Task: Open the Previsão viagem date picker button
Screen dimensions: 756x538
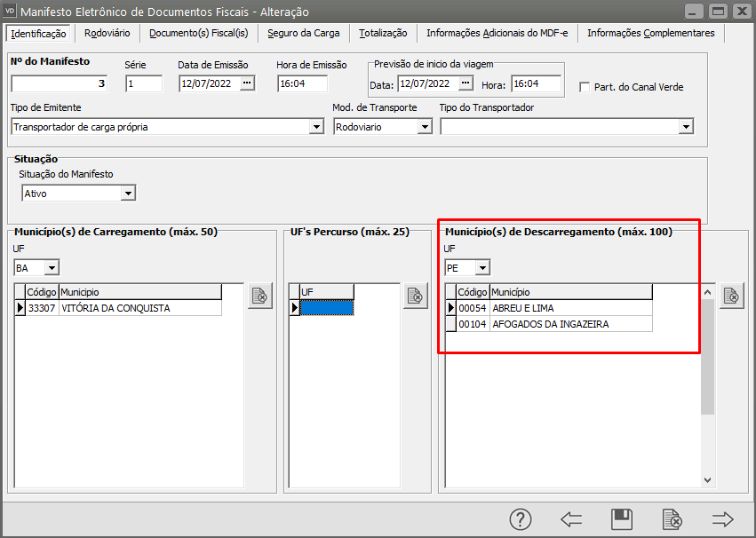Action: coord(466,83)
